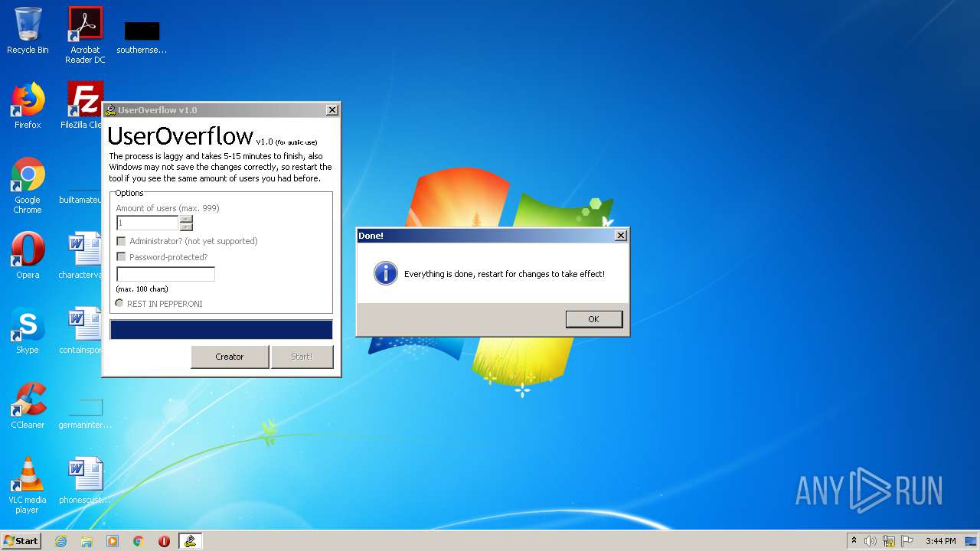Screen dimensions: 980x551
Task: Click the network tray icon
Action: (x=889, y=541)
